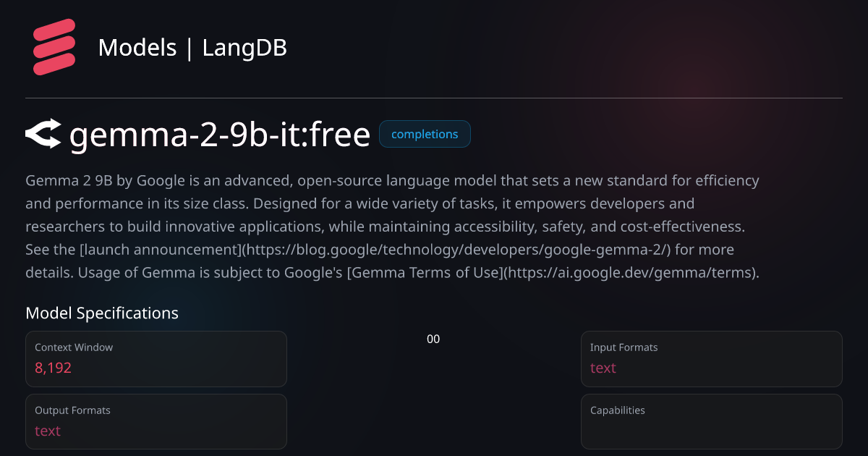This screenshot has width=868, height=456.
Task: Click the provider arrows icon beside gemma-2-9b-it:free
Action: [43, 135]
